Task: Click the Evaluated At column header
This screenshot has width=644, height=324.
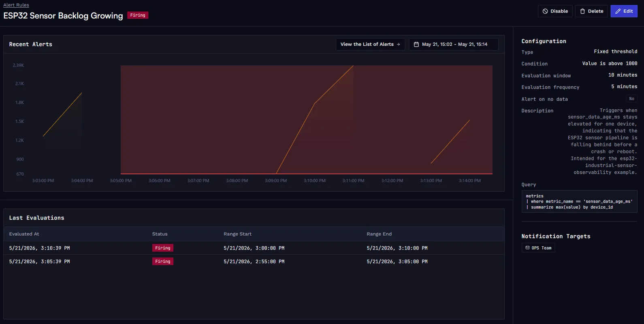Action: coord(24,234)
